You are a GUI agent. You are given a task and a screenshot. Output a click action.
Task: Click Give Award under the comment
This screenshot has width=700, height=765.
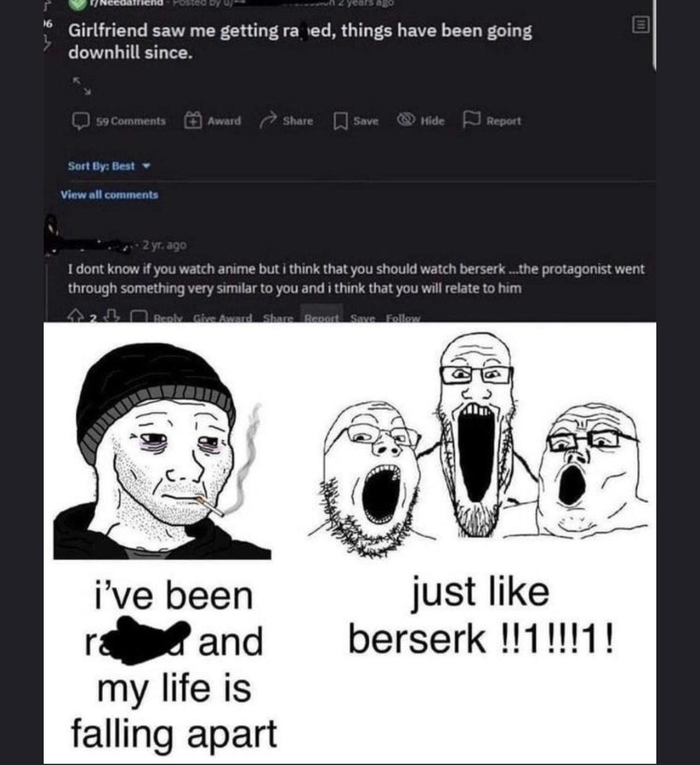point(222,318)
